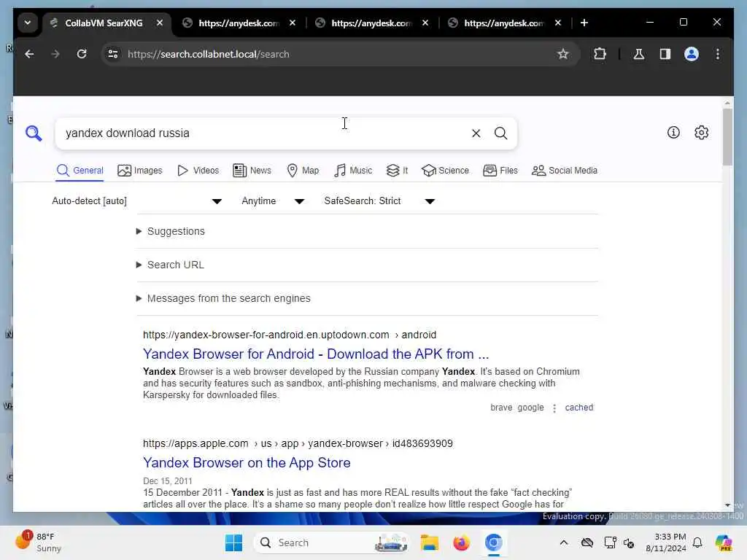Open the three-dot engines menu on first result
The image size is (747, 560).
pyautogui.click(x=554, y=408)
